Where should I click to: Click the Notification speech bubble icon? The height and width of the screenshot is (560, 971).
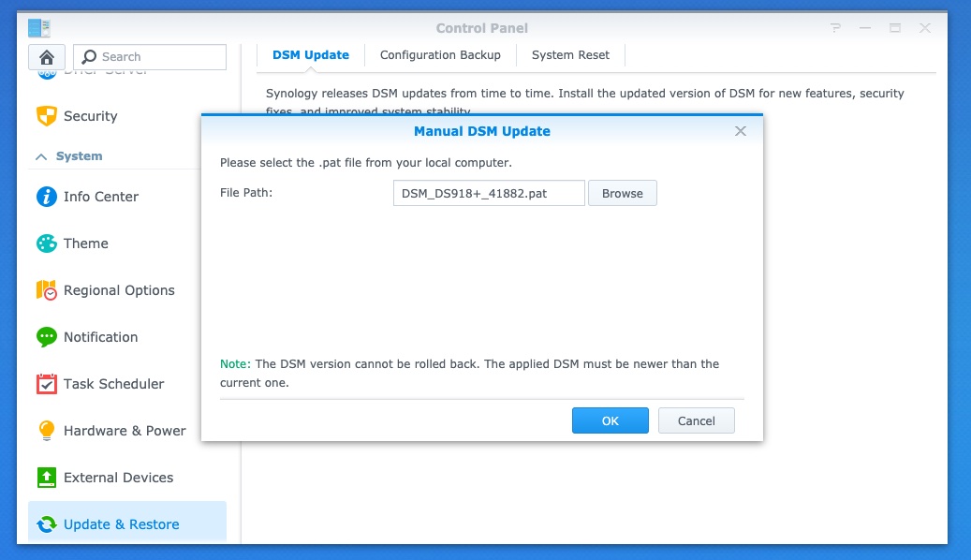coord(47,337)
